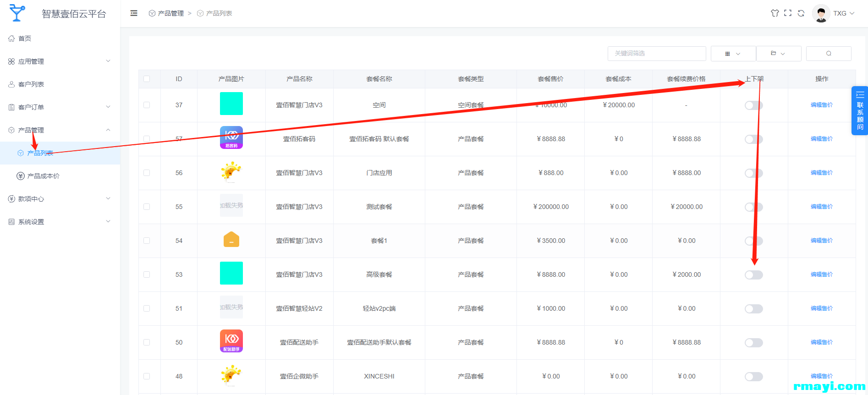The image size is (868, 395).
Task: Click 编辑售价 for ID 56
Action: 822,173
